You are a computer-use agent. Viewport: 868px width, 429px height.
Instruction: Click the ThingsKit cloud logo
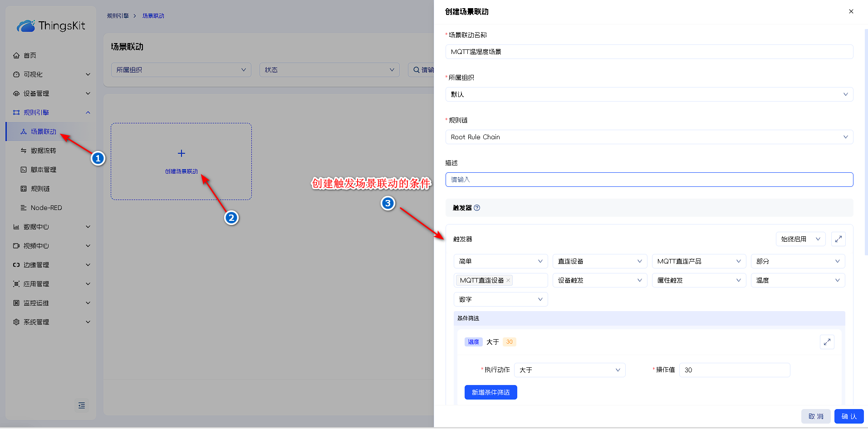(x=26, y=26)
